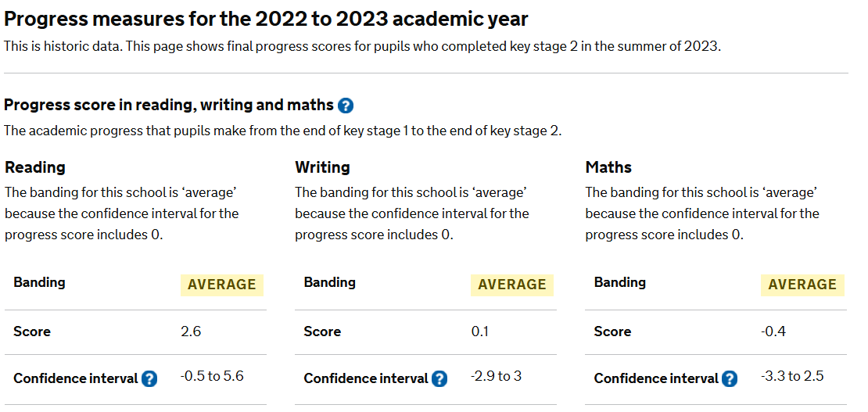
Task: Click the Writing interval -2.9 to 3
Action: point(497,376)
